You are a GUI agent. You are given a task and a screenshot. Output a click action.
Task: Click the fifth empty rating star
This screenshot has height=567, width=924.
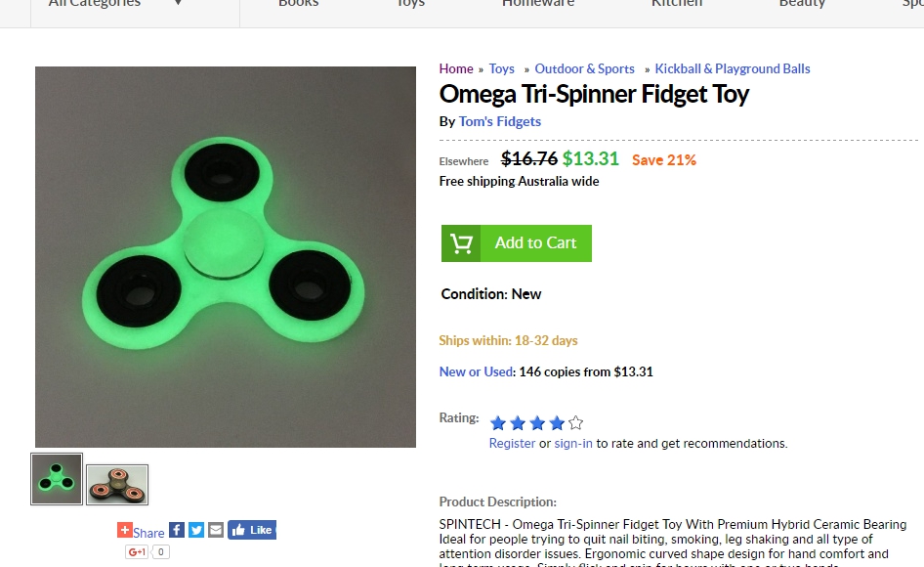point(576,423)
